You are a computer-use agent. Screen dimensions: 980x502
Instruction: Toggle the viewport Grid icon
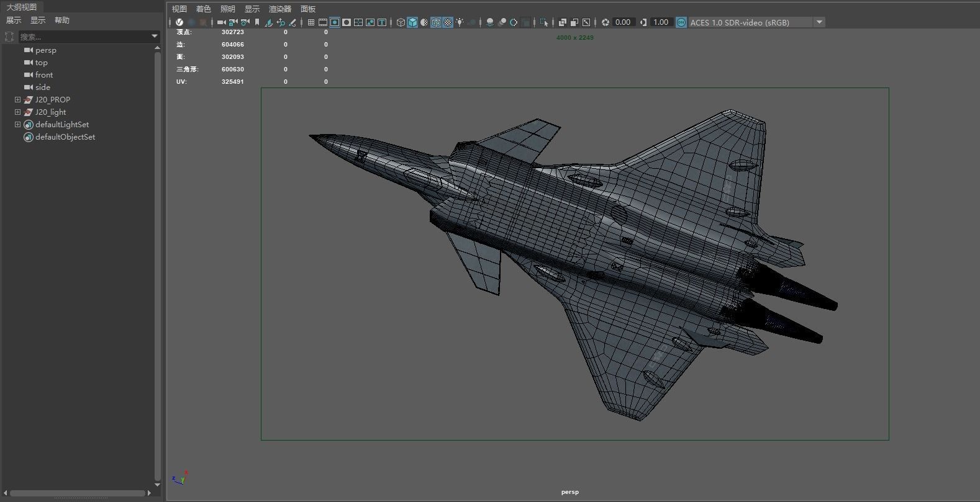point(311,22)
